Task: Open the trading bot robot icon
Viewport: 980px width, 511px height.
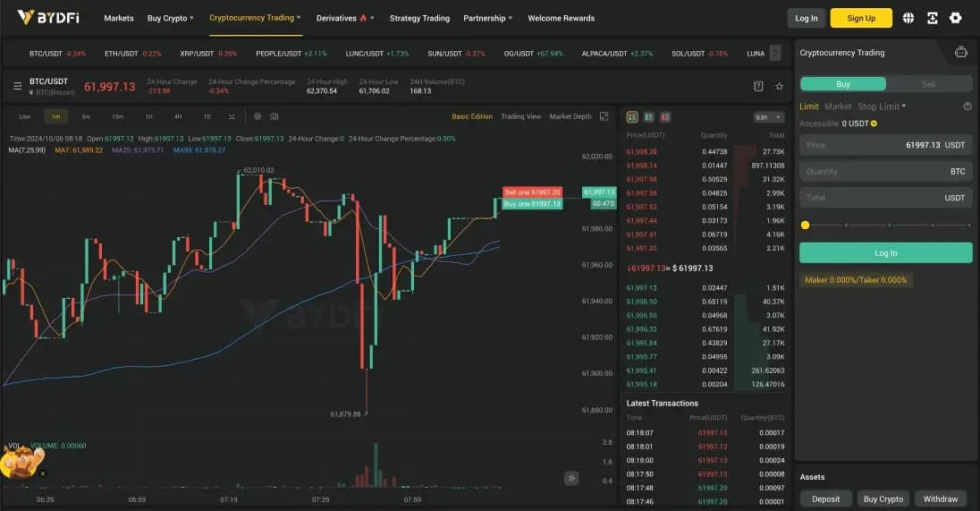Action: pyautogui.click(x=960, y=53)
